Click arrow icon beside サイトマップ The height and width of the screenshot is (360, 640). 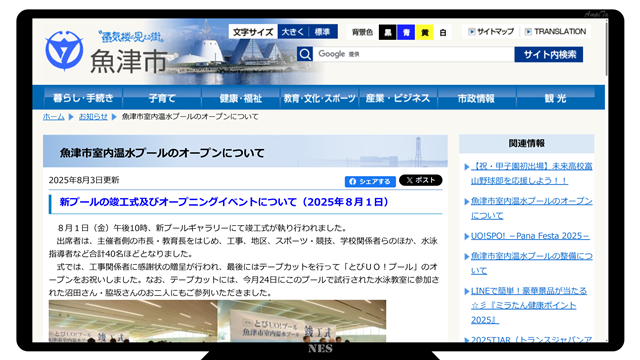coord(471,31)
